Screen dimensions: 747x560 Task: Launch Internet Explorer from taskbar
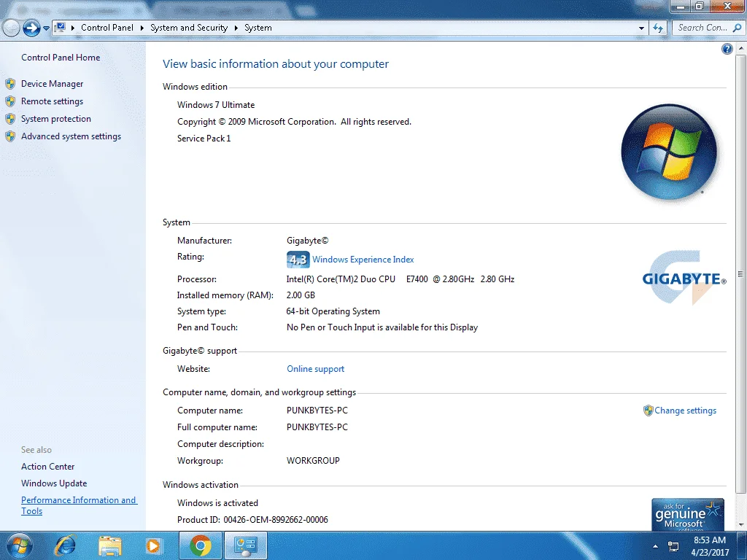coord(65,545)
